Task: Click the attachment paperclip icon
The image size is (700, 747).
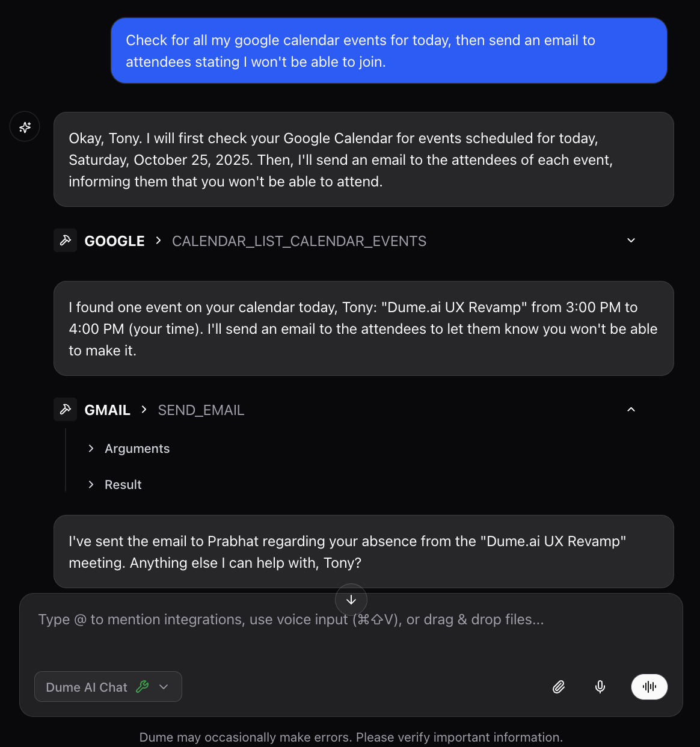Action: pos(558,687)
